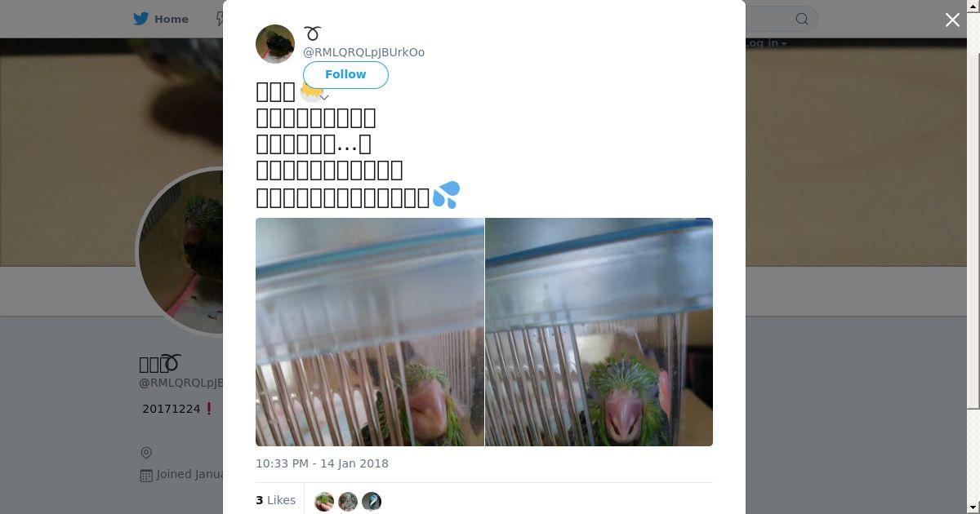The image size is (980, 514).
Task: Click the Moments lightning icon in the navbar
Action: pyautogui.click(x=220, y=19)
